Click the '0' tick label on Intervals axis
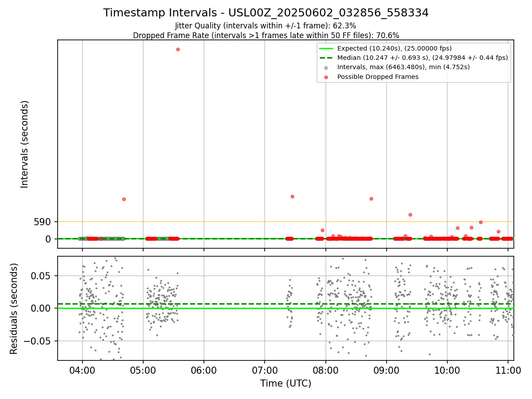Image resolution: width=532 pixels, height=399 pixels. click(x=49, y=239)
